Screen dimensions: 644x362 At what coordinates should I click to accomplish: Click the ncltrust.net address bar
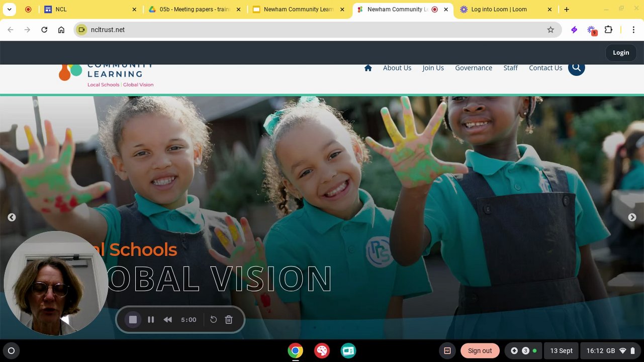click(317, 30)
